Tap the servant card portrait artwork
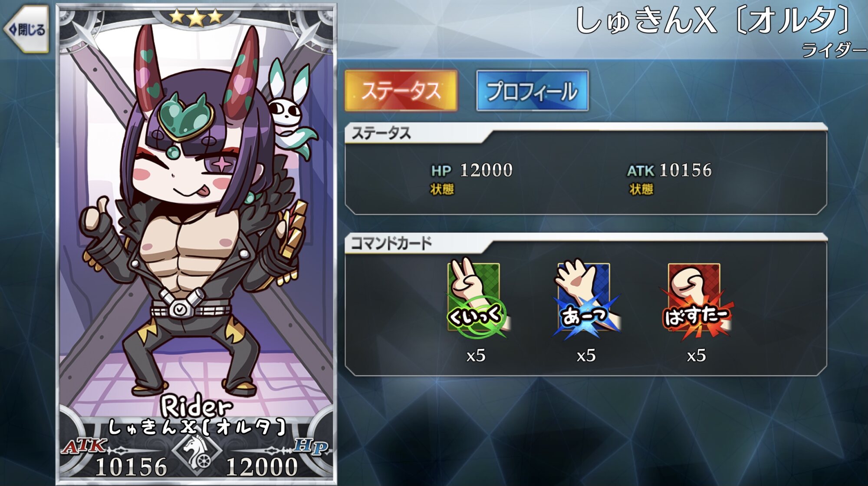 coord(197,243)
